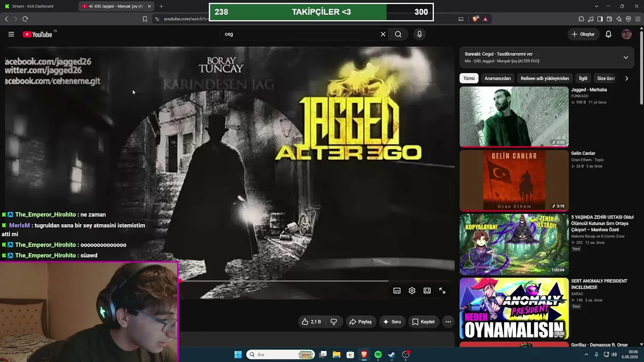Clear the YouTube search box text
This screenshot has height=362, width=644.
[383, 34]
